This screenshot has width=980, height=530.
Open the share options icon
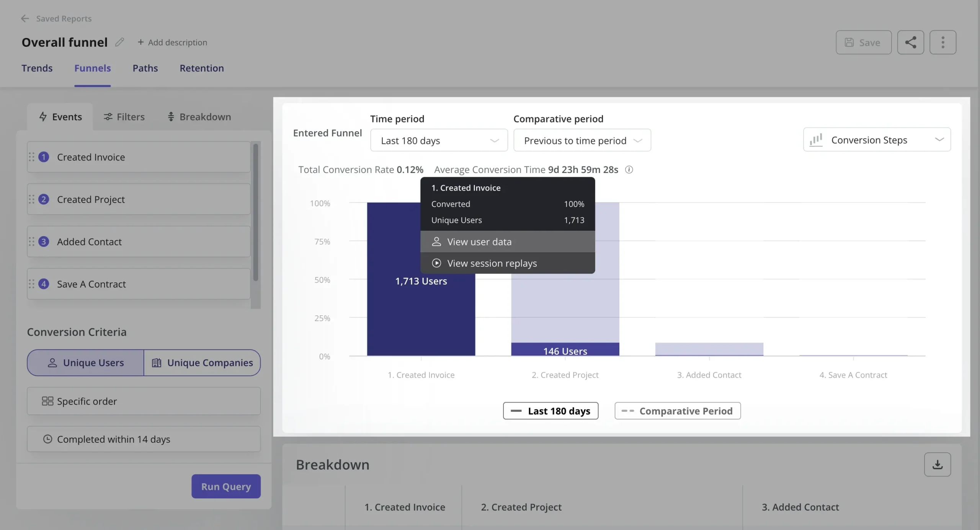click(x=910, y=42)
